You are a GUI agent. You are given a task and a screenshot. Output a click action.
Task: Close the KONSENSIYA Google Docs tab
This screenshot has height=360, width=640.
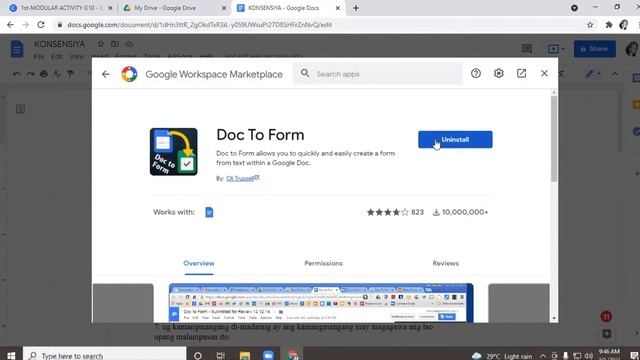pyautogui.click(x=338, y=8)
